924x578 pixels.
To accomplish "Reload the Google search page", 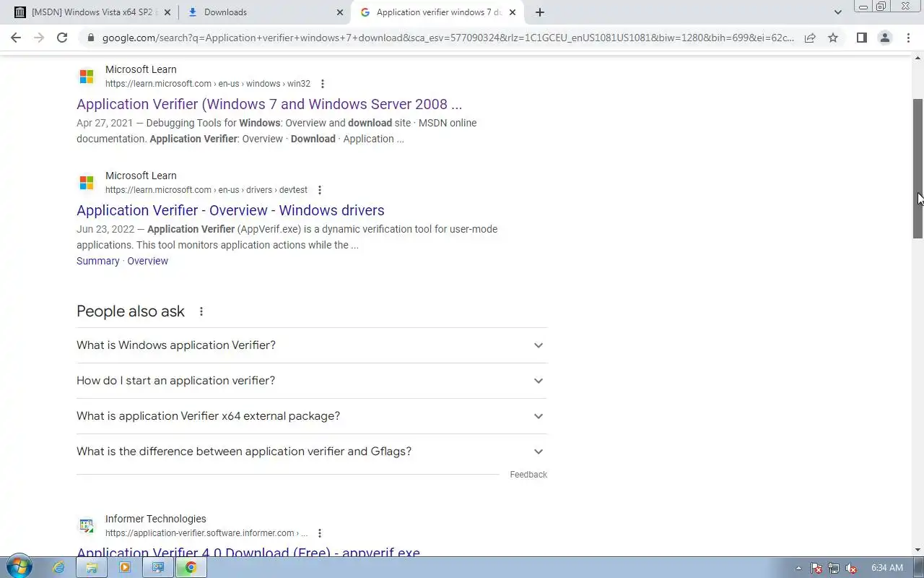I will pos(62,38).
